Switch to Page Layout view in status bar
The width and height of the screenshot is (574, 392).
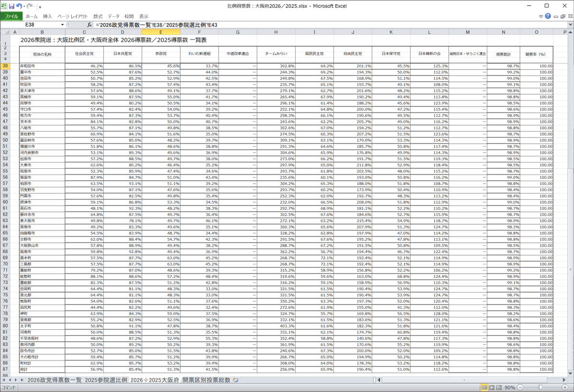pyautogui.click(x=491, y=387)
